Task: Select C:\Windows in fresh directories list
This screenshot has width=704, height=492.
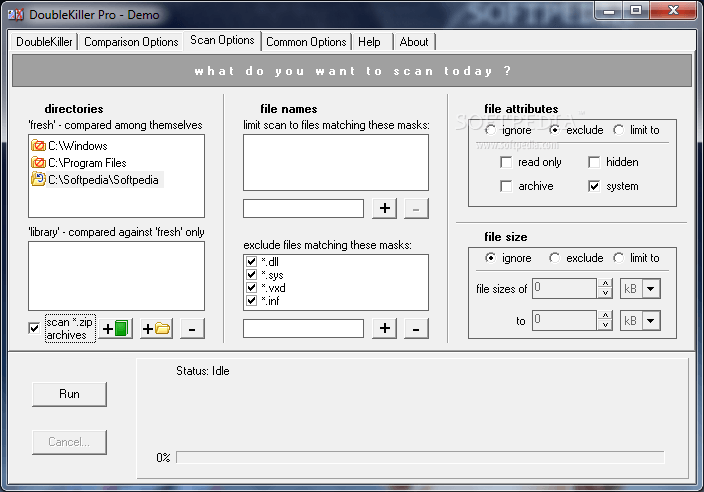Action: [78, 145]
